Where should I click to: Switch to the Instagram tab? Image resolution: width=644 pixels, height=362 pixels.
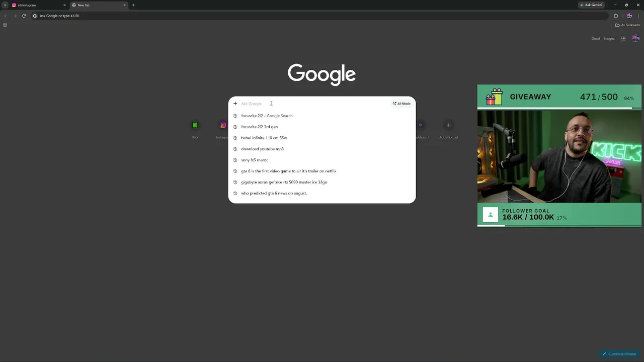tap(39, 5)
